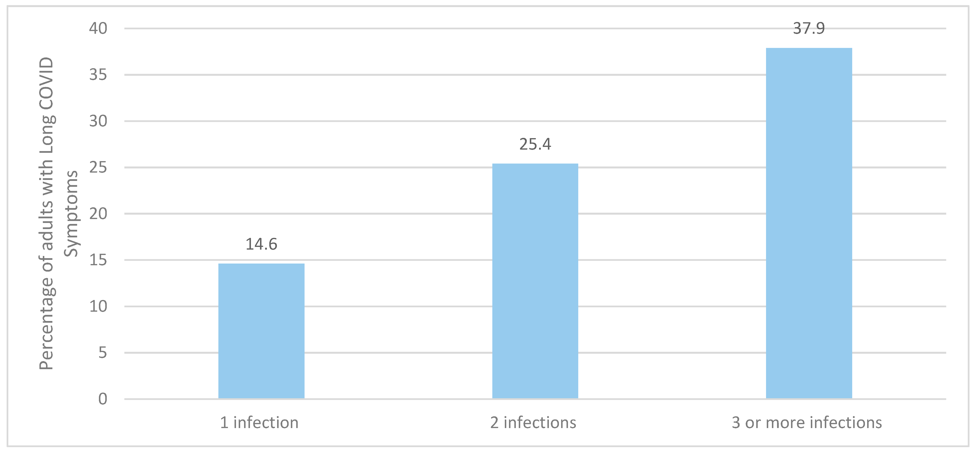Select the 35 axis tick label
The width and height of the screenshot is (980, 453).
tap(98, 75)
